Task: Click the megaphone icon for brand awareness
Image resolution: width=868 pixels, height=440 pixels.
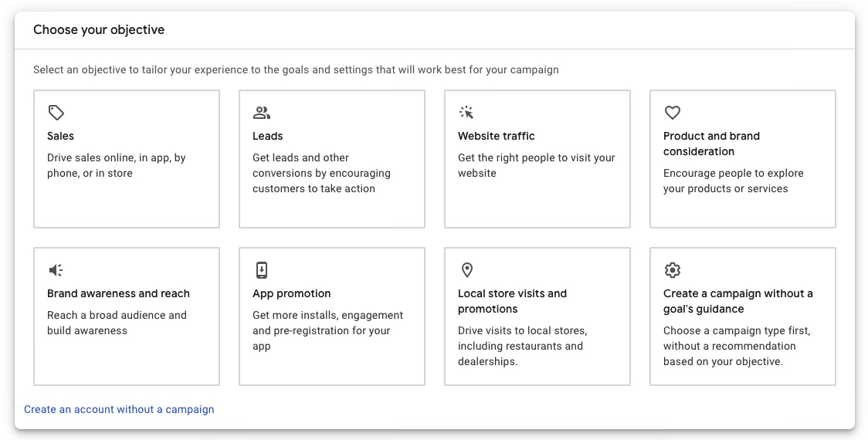Action: point(56,270)
